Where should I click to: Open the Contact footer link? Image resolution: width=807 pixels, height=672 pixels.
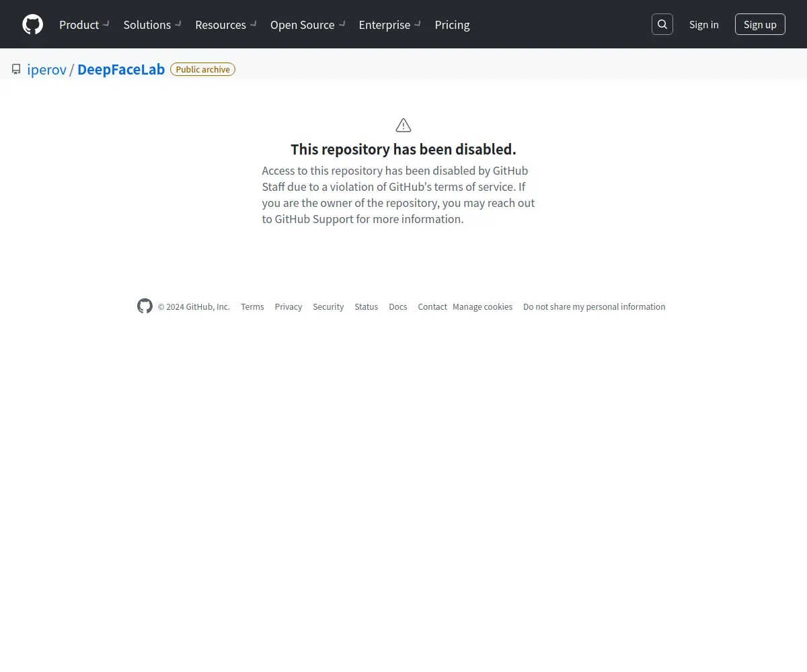pos(432,306)
